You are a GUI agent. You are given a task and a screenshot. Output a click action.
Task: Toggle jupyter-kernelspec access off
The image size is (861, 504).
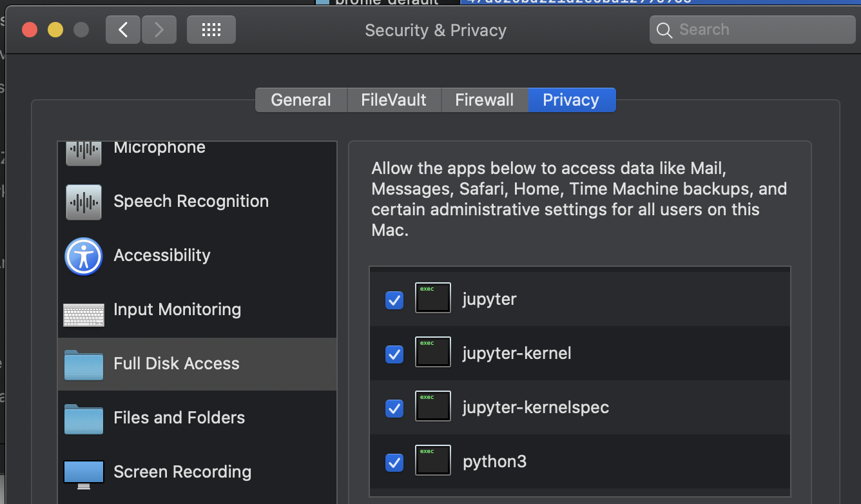394,408
